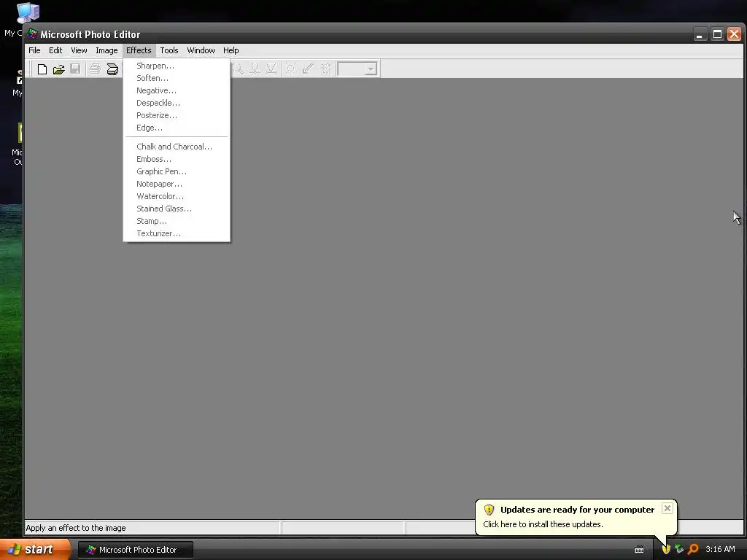Click Microsoft Photo Editor taskbar button

point(136,550)
